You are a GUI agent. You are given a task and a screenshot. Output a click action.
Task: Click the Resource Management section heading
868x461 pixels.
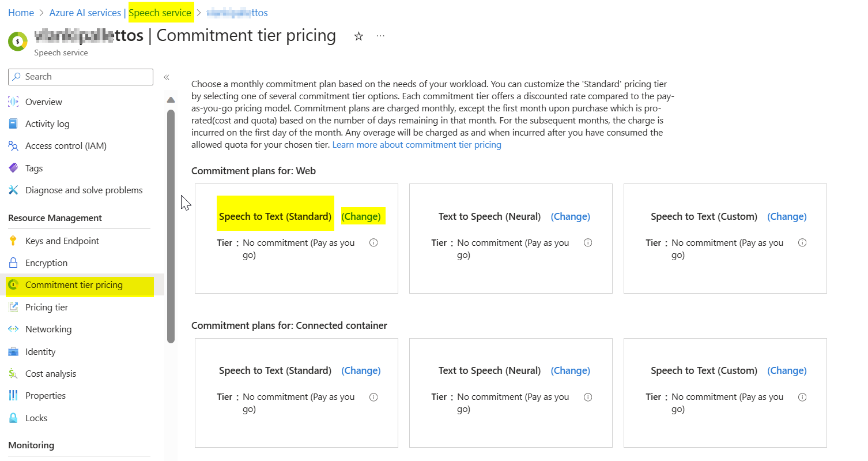(x=55, y=218)
